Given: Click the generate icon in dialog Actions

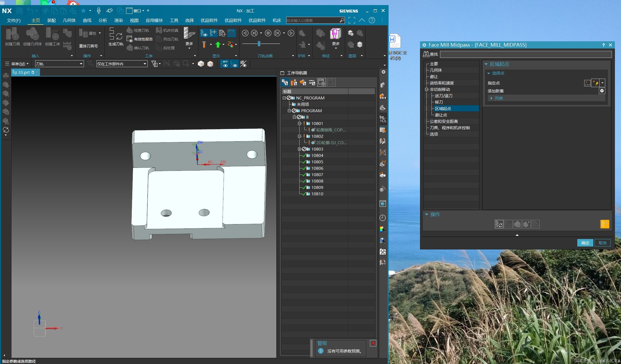Looking at the screenshot, I should [499, 224].
